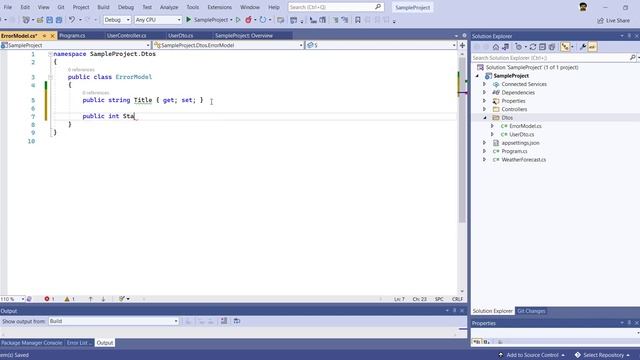Click Sync with Active Document icon
This screenshot has width=640, height=360.
533,47
